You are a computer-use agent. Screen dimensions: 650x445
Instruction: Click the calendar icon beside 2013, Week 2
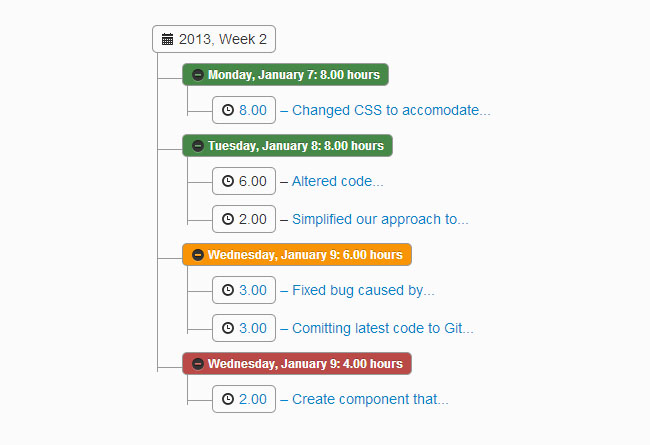point(168,40)
